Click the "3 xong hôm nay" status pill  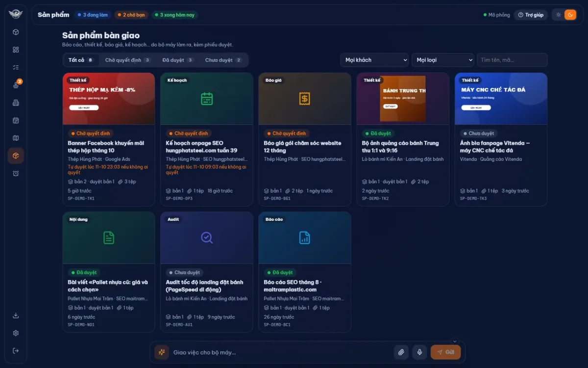point(174,15)
